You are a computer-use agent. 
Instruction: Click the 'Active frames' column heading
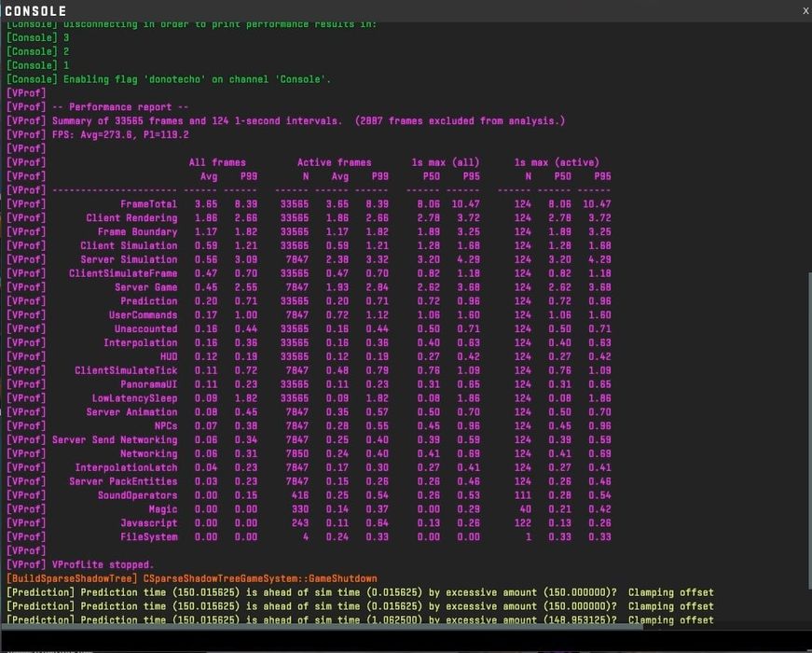point(335,162)
